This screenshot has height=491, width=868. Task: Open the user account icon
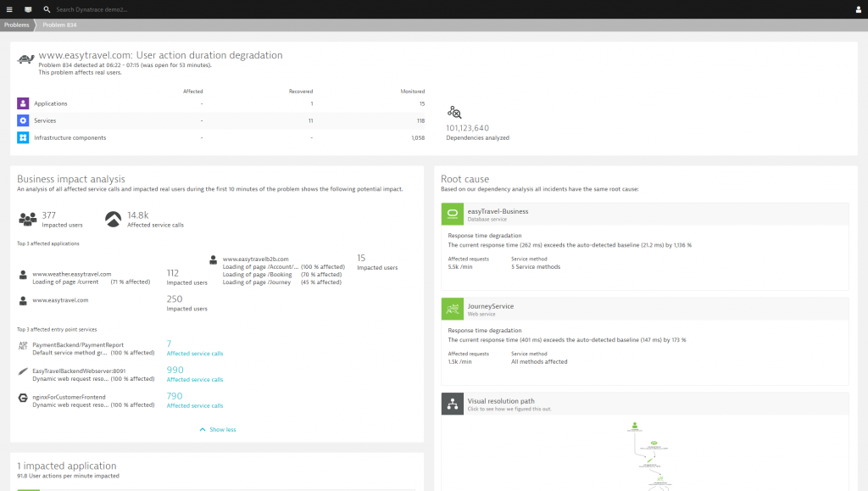click(x=859, y=9)
